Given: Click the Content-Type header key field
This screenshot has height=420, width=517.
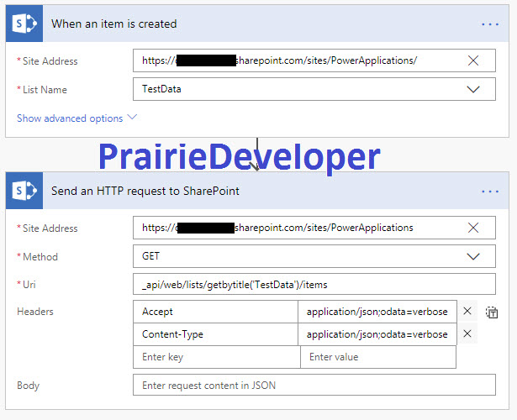Looking at the screenshot, I should [216, 334].
